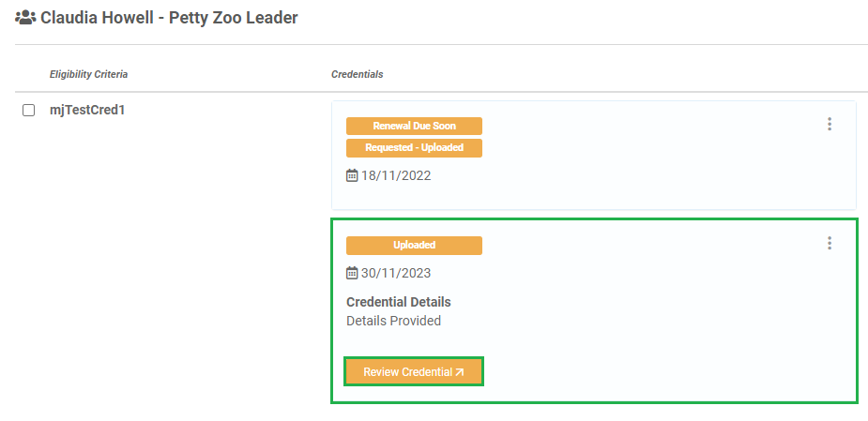Select the Renewal Due Soon badge
The height and width of the screenshot is (421, 868).
pyautogui.click(x=414, y=126)
